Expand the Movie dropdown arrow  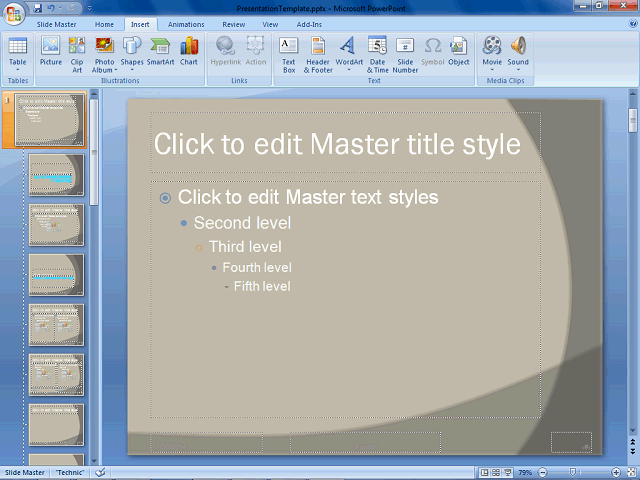tap(492, 70)
